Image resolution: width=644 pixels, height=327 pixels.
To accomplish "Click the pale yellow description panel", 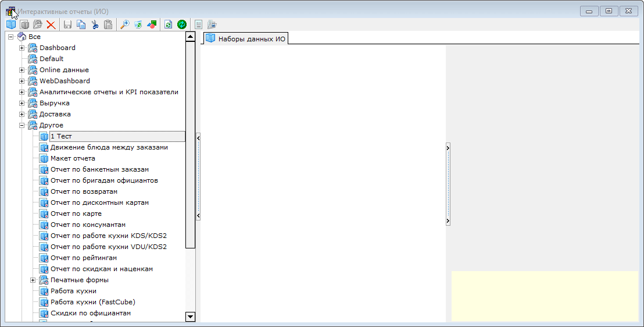I will coord(545,296).
